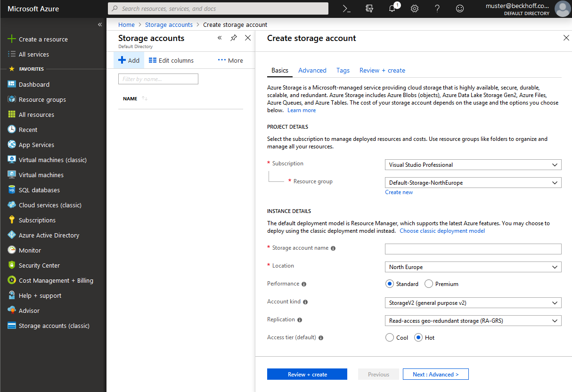
Task: Open Directory and subscription filter icon
Action: [369, 8]
